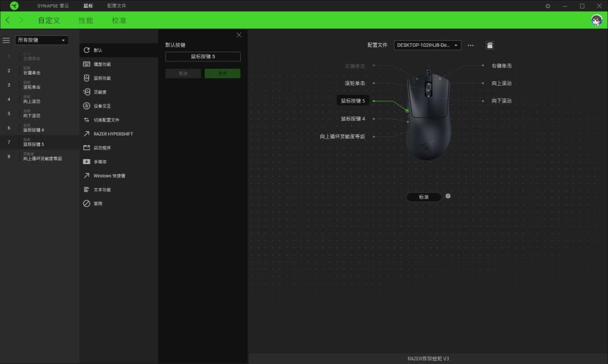Select list row 2 右键单击
The image size is (608, 364).
(40, 71)
